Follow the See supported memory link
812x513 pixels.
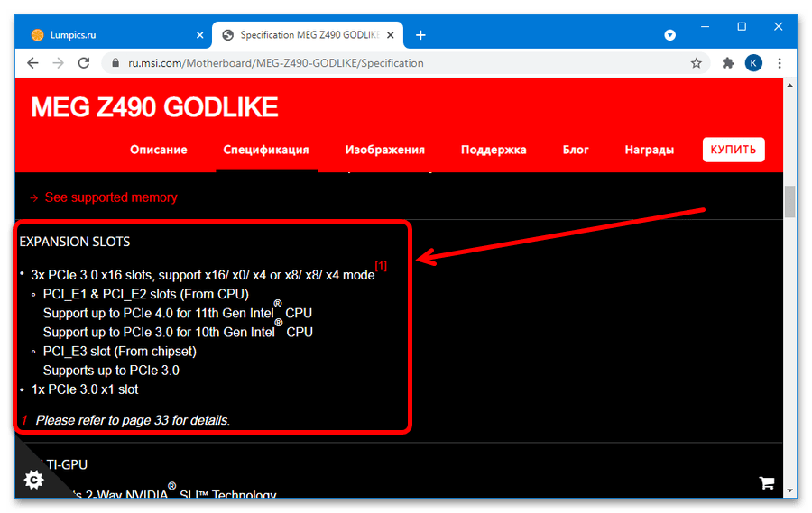(x=111, y=197)
